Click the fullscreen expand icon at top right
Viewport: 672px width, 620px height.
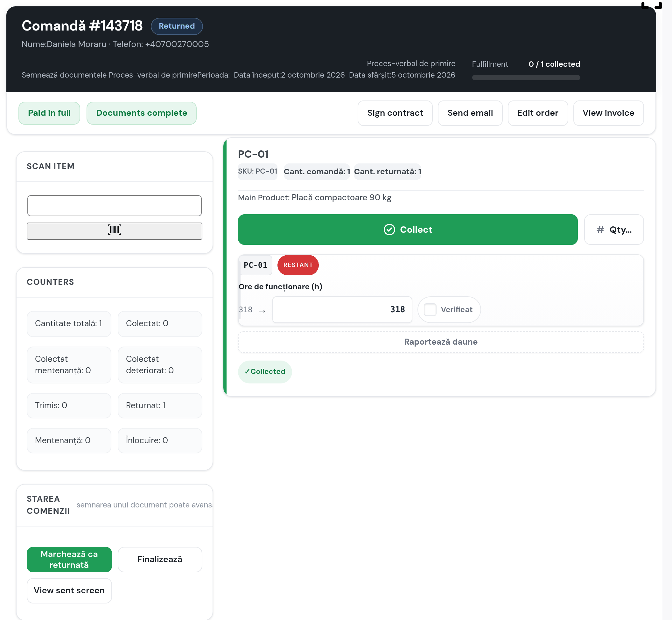coord(651,5)
